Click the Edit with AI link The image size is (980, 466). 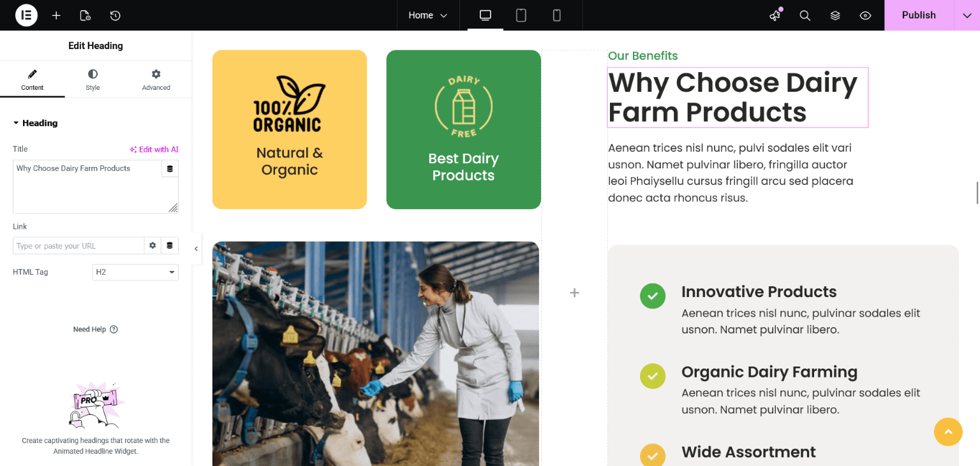click(x=154, y=149)
